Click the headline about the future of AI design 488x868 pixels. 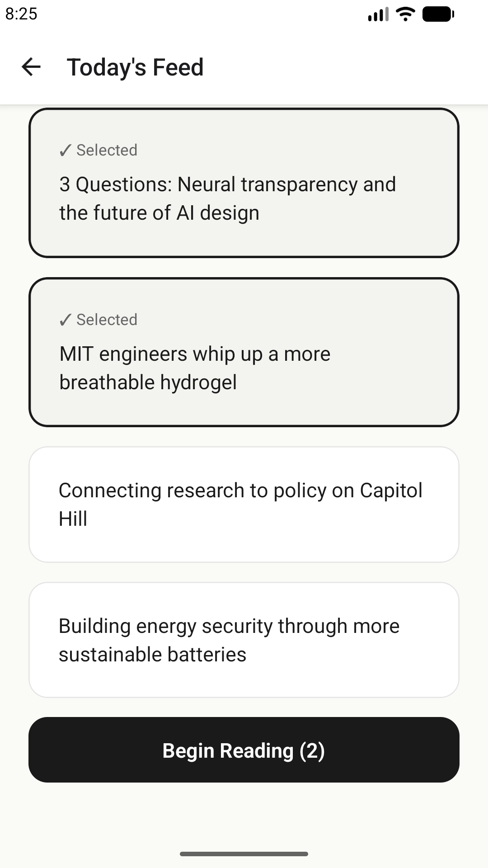click(x=227, y=198)
